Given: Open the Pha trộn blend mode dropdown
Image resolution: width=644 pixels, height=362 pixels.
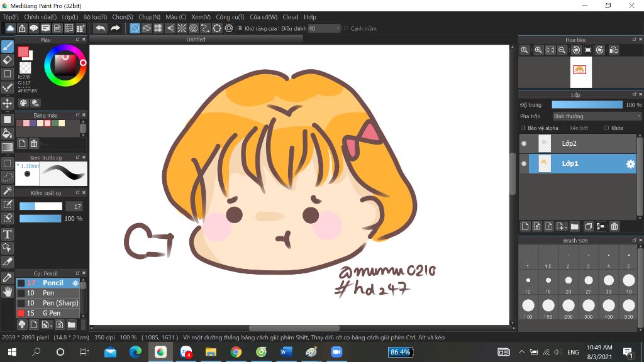Looking at the screenshot, I should [597, 116].
